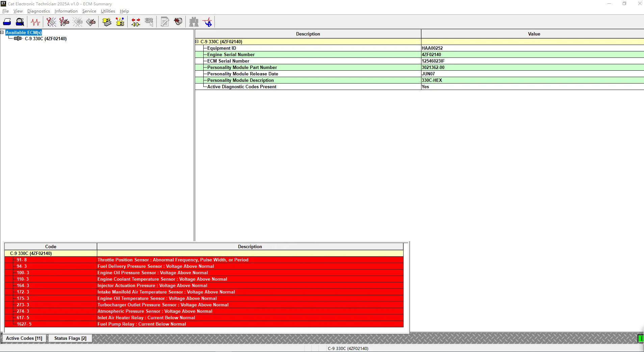
Task: Click green connection status indicator
Action: [x=641, y=338]
